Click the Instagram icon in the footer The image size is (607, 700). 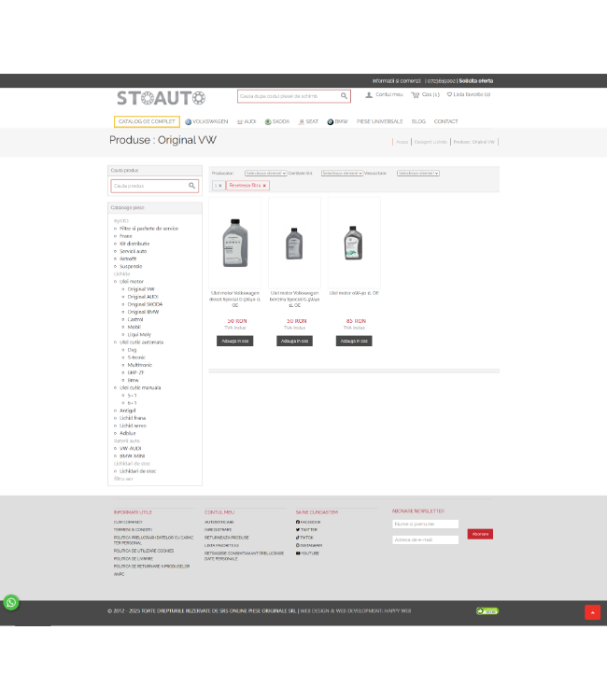pyautogui.click(x=298, y=546)
